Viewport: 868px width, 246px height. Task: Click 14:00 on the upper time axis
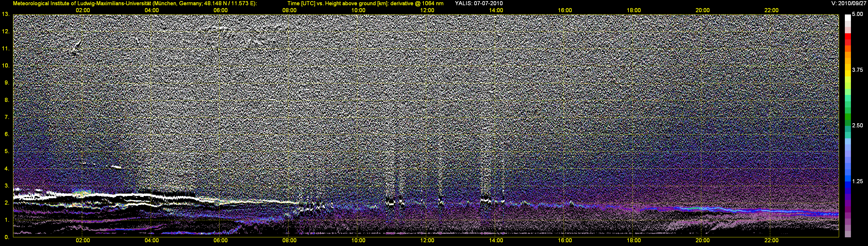coord(496,10)
